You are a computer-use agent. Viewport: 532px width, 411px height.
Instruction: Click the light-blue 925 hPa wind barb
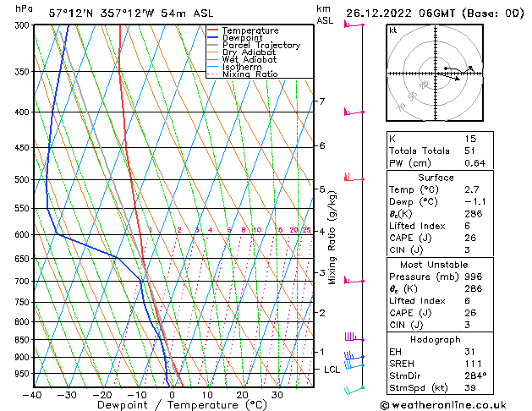[x=354, y=365]
